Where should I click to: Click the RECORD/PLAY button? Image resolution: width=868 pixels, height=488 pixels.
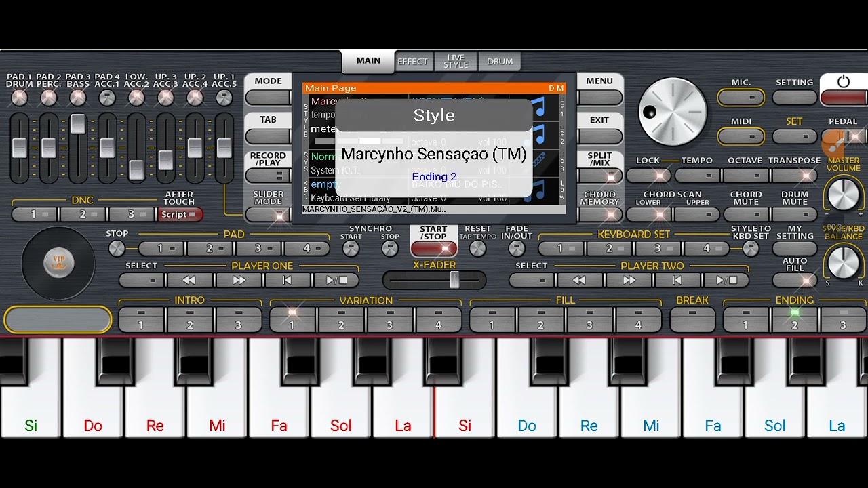click(x=268, y=176)
